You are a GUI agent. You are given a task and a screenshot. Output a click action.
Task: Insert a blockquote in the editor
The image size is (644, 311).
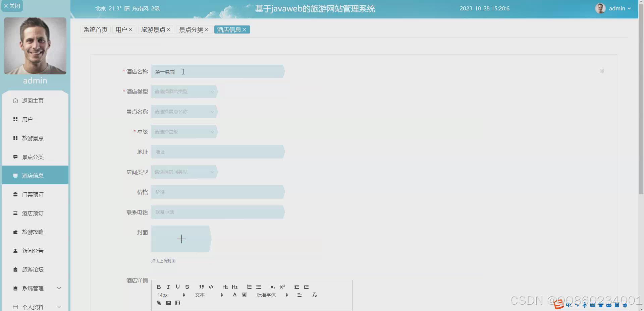tap(201, 287)
